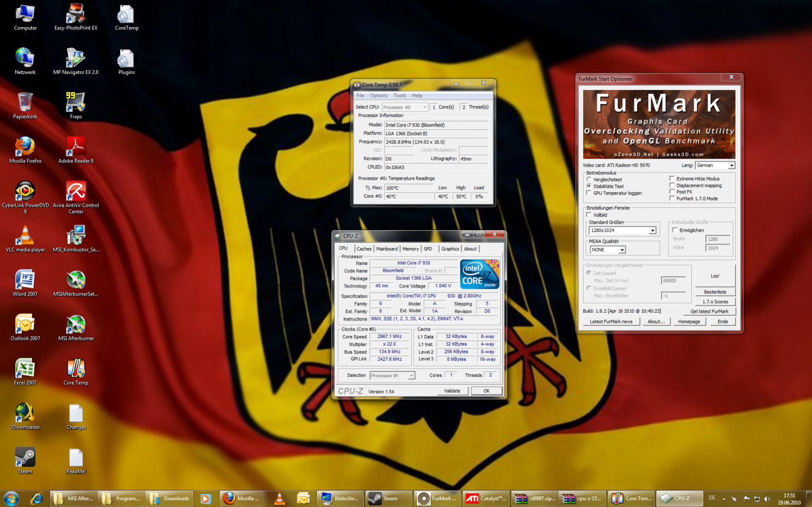Open the CoreTemp desktop file icon
This screenshot has width=812, height=507.
(x=127, y=18)
